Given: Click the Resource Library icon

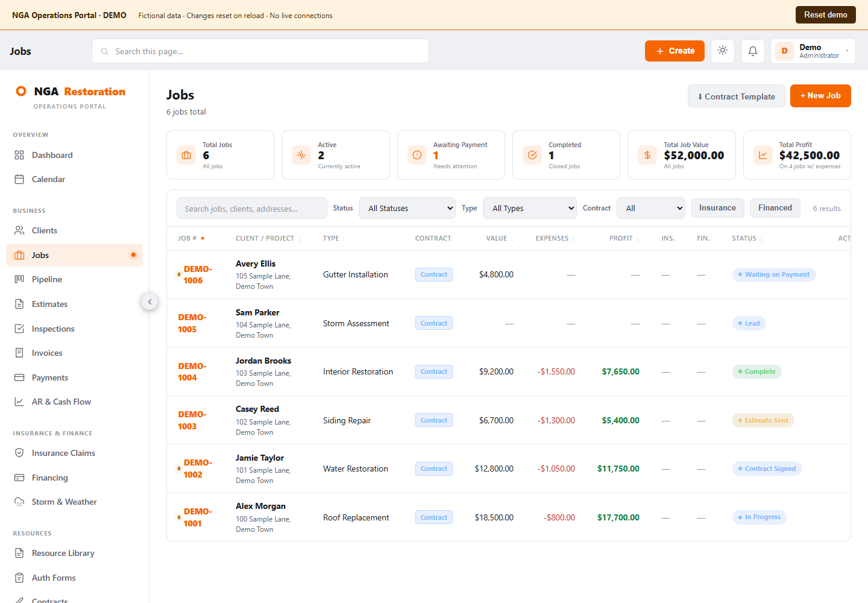Looking at the screenshot, I should 19,553.
